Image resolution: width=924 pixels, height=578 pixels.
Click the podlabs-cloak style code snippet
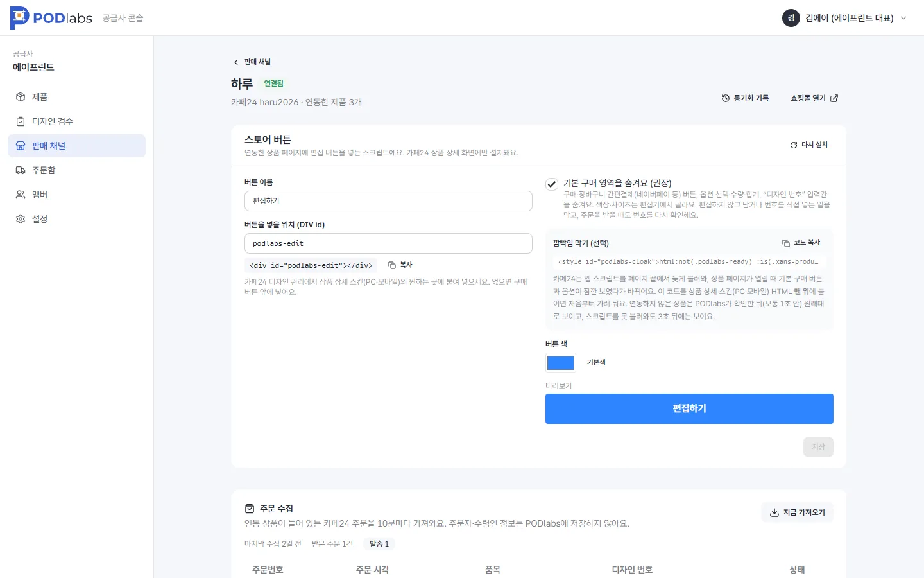point(689,261)
